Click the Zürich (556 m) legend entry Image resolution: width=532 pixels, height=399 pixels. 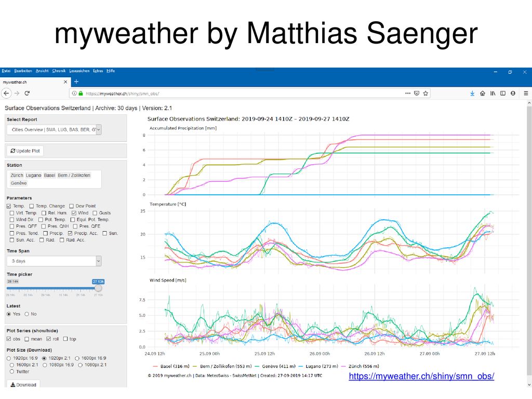point(361,366)
